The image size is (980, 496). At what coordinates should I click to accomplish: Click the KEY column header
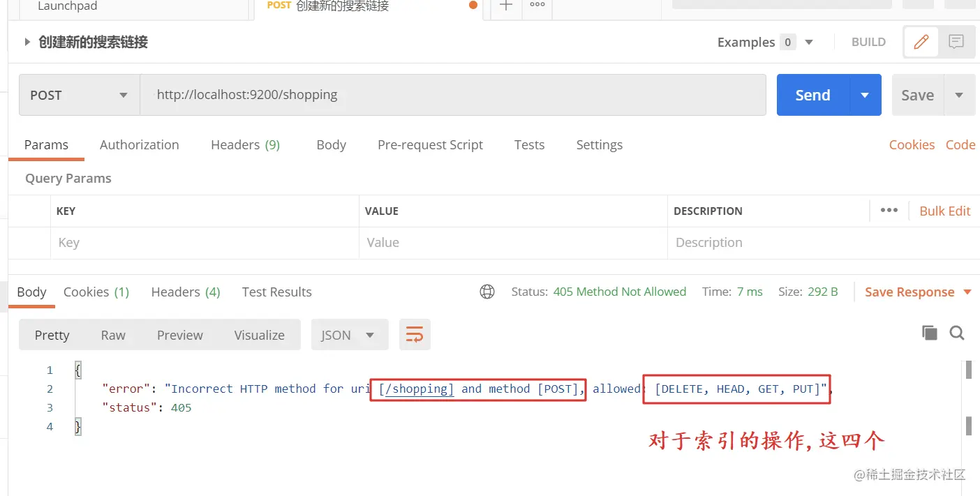66,211
